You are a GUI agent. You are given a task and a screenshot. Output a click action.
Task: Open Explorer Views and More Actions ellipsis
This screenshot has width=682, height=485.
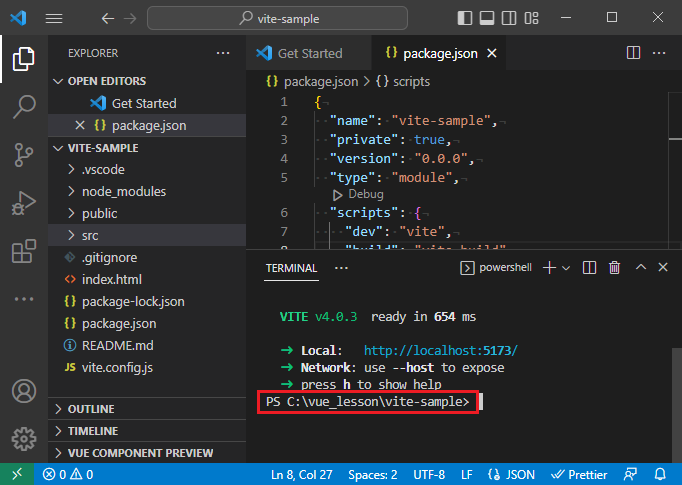223,53
